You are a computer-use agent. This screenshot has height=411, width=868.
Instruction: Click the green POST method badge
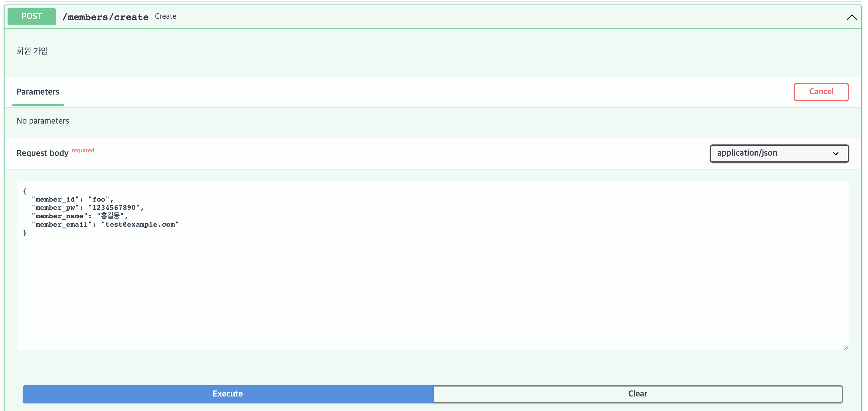click(x=32, y=17)
